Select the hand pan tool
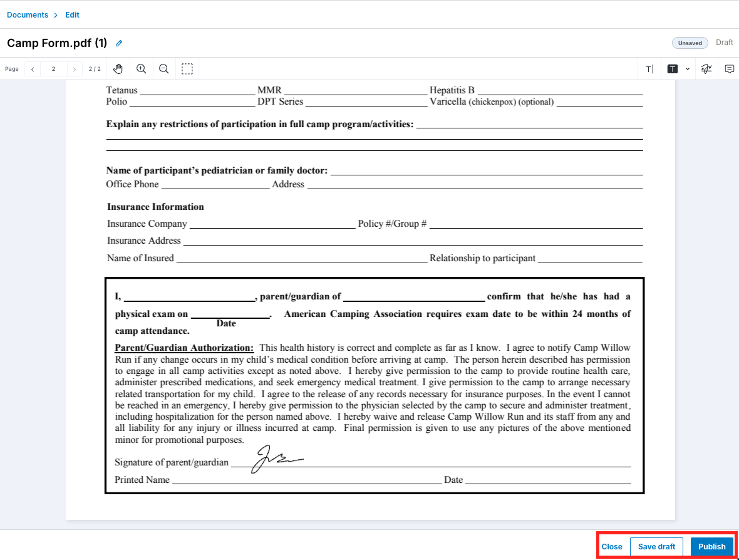This screenshot has height=560, width=739. point(118,69)
